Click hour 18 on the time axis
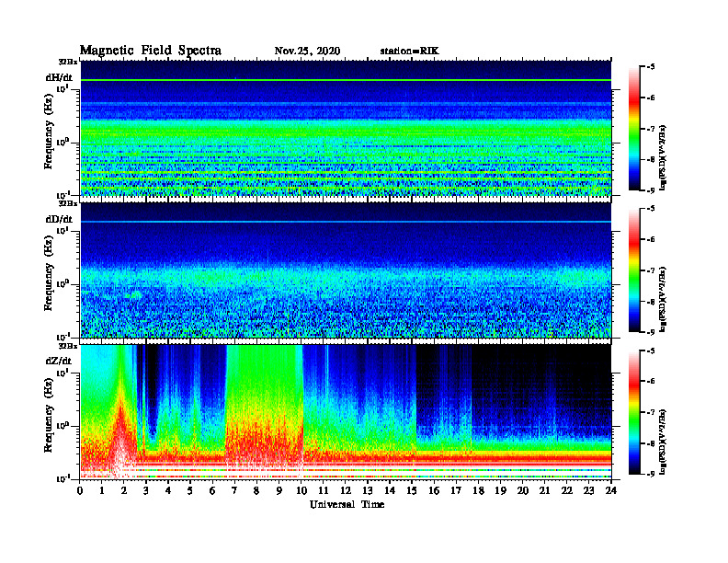 (x=478, y=490)
